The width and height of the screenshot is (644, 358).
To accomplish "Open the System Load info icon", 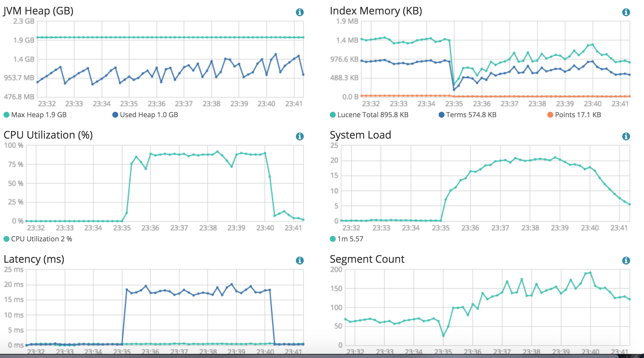I will 626,136.
